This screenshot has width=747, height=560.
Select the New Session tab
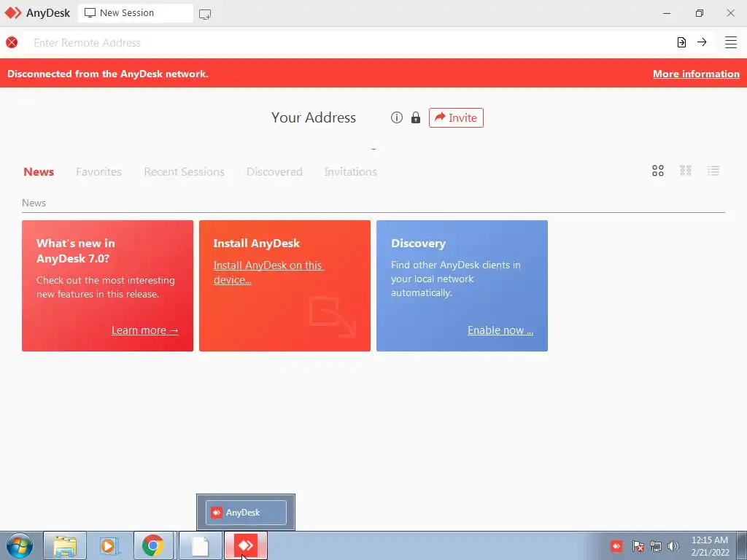click(x=135, y=13)
